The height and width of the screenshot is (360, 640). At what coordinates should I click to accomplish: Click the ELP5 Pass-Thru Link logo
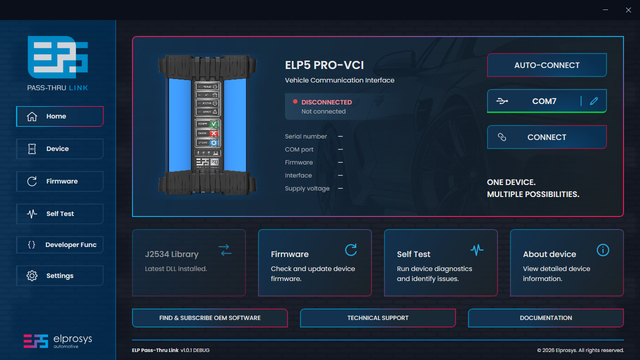[58, 63]
